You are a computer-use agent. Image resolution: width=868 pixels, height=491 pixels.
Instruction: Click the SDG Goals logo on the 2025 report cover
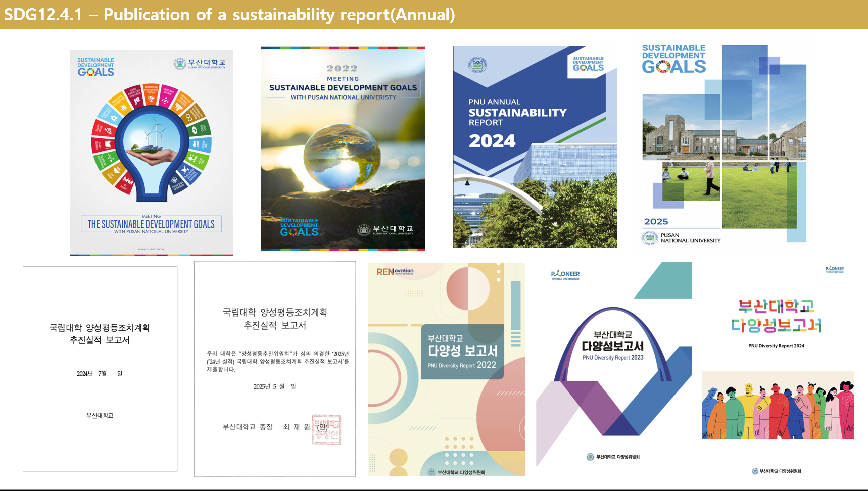click(673, 59)
